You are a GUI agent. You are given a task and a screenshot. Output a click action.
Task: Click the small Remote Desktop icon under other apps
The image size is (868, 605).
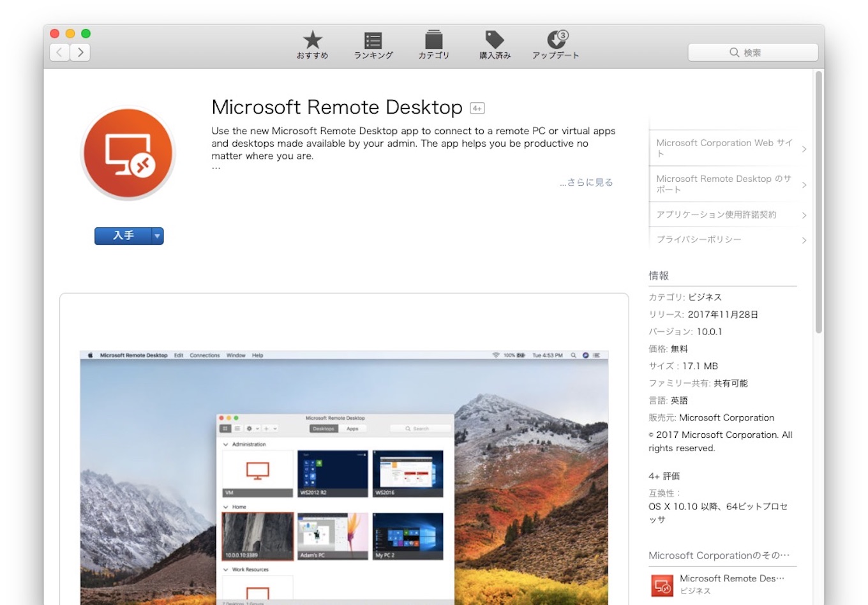pyautogui.click(x=662, y=585)
